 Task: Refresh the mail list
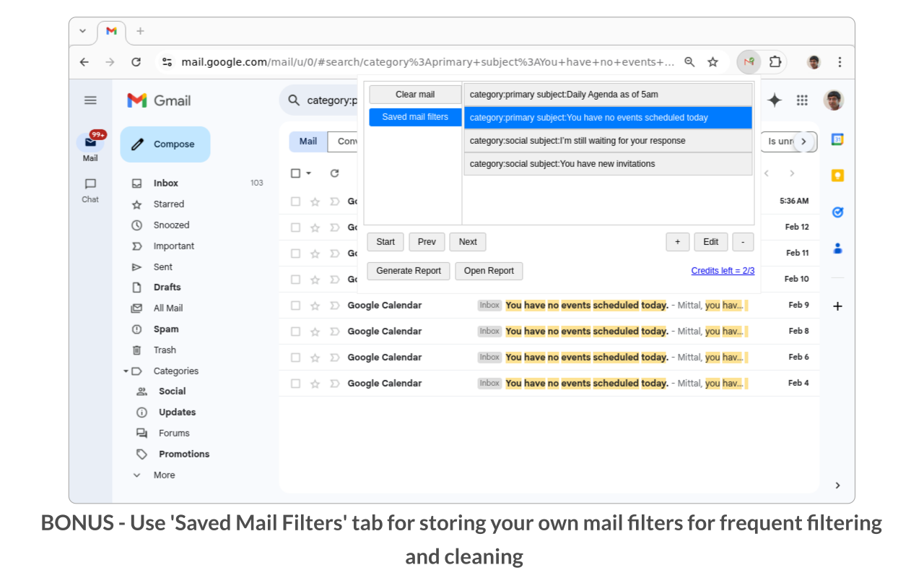334,173
